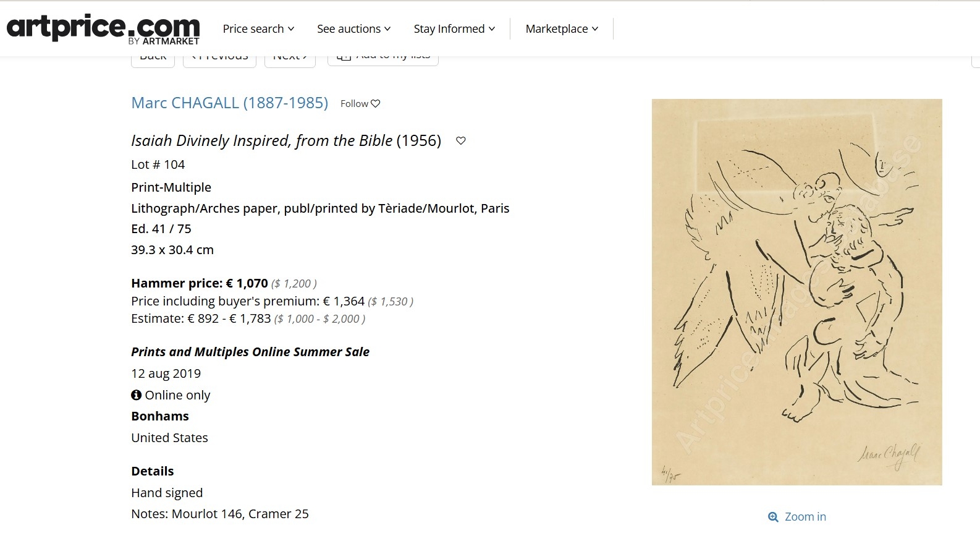Open the Marketplace menu
This screenshot has height=533, width=980.
coord(562,29)
